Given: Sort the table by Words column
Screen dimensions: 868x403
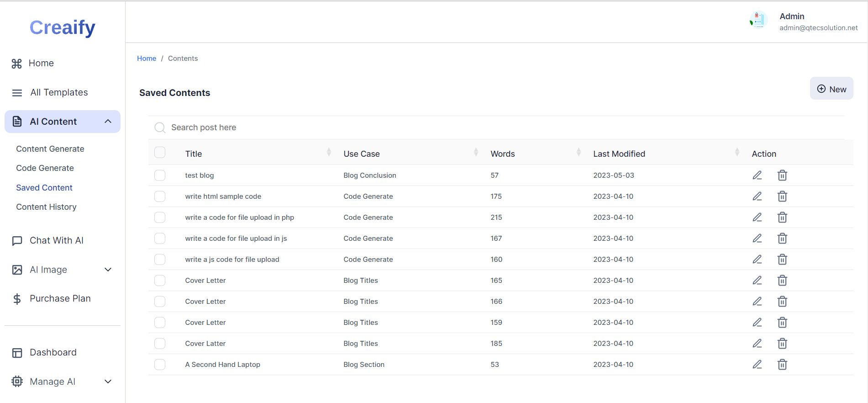Looking at the screenshot, I should coord(579,153).
